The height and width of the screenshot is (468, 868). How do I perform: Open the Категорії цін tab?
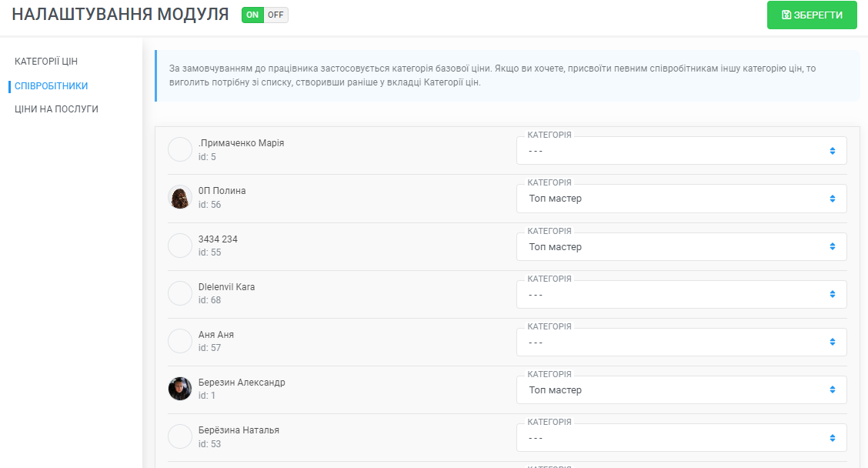(46, 62)
